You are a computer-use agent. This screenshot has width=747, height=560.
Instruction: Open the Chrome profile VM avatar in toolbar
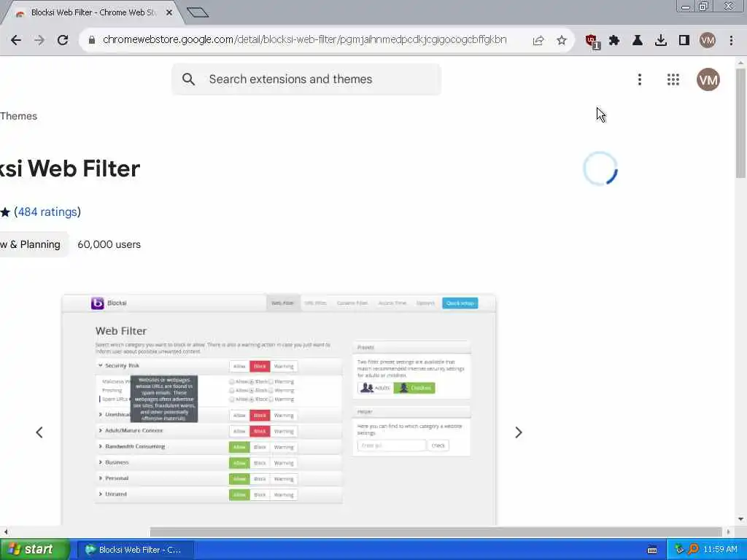(x=708, y=40)
